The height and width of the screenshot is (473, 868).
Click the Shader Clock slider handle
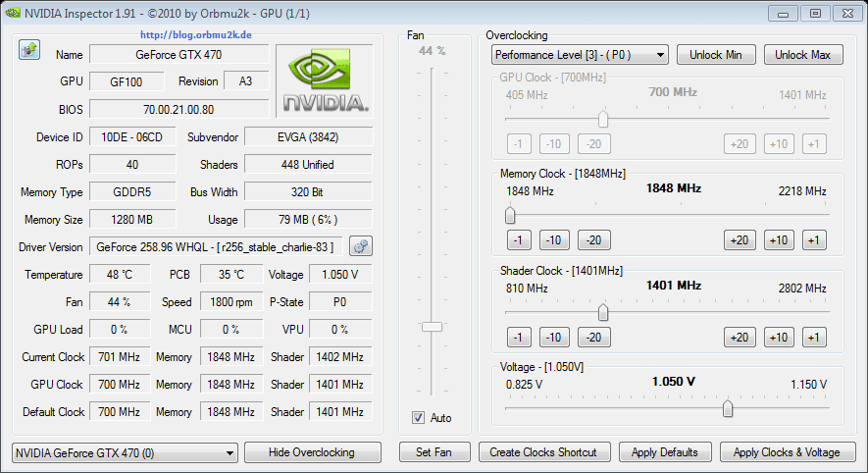(x=603, y=312)
